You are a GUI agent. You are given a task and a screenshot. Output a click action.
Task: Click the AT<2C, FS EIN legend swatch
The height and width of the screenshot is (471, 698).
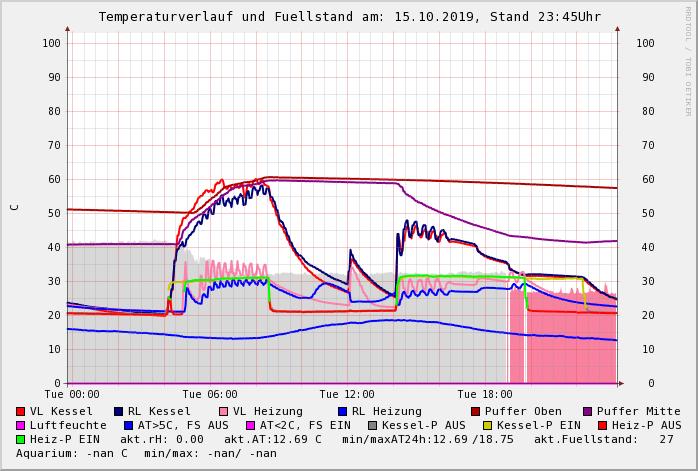coord(251,425)
